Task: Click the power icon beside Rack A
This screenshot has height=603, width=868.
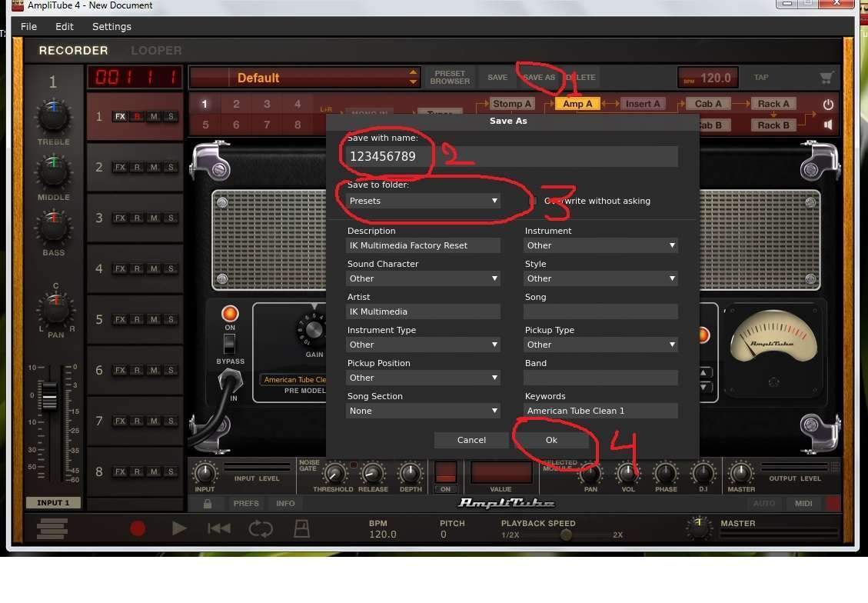Action: pos(828,104)
